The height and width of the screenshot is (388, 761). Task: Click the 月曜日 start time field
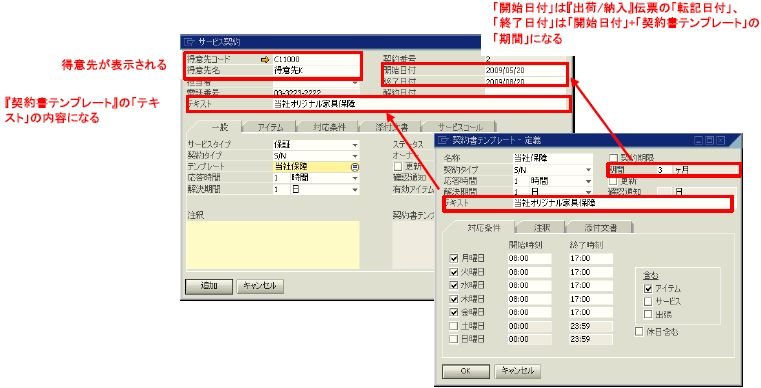(529, 259)
